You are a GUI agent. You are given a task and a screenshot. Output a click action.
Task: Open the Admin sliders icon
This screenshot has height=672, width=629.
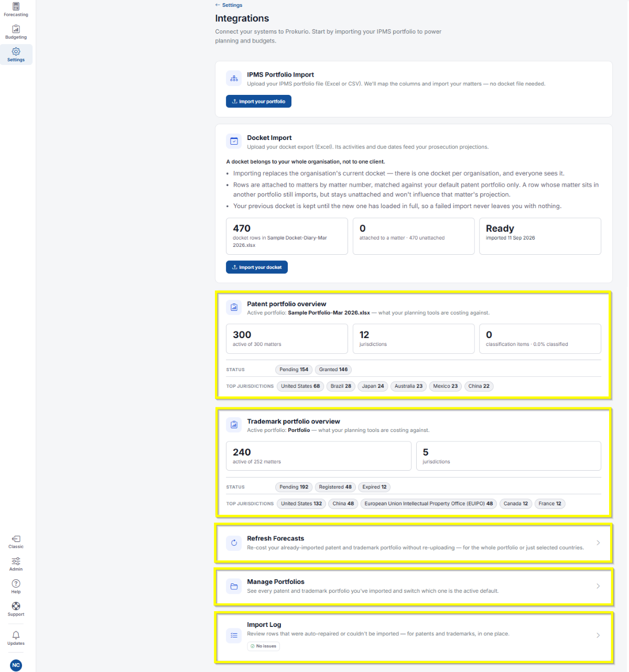click(x=16, y=564)
